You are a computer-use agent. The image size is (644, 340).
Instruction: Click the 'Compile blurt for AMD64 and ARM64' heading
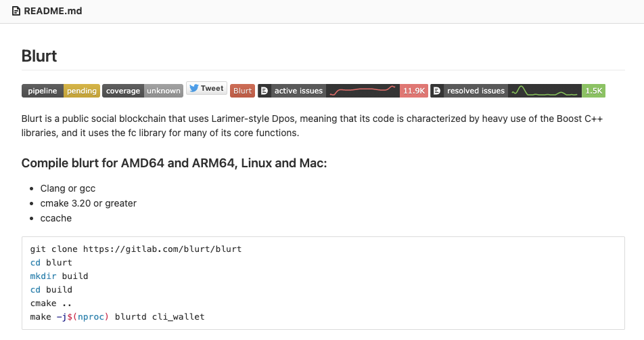[x=174, y=163]
